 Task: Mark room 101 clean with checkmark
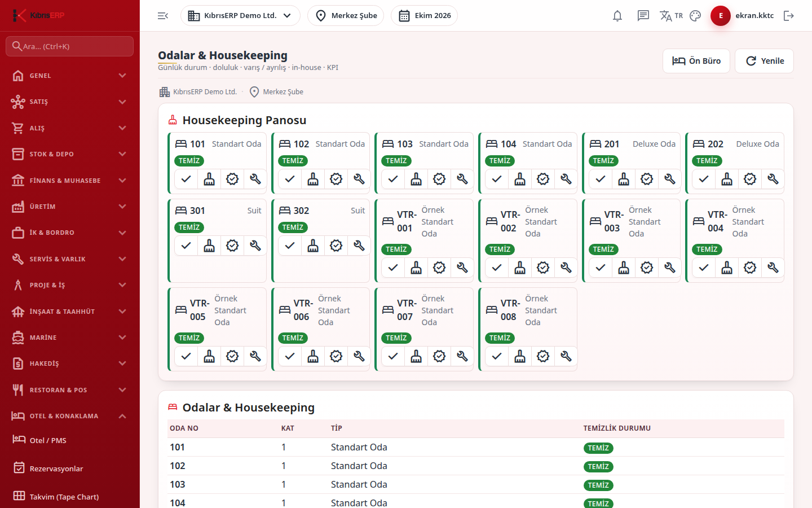186,179
